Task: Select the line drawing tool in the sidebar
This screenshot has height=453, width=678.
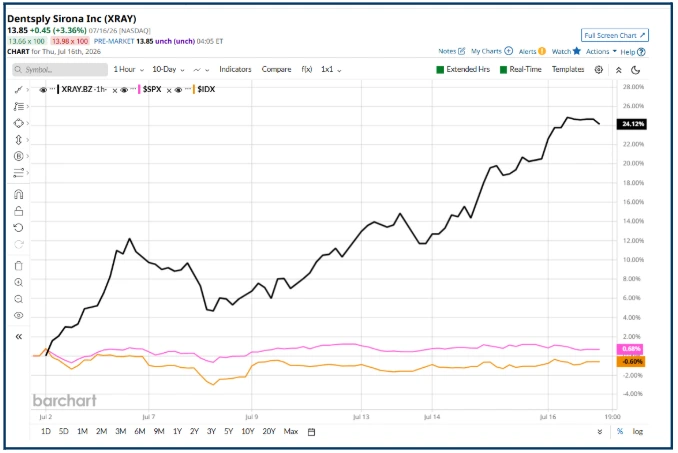Action: pos(19,89)
